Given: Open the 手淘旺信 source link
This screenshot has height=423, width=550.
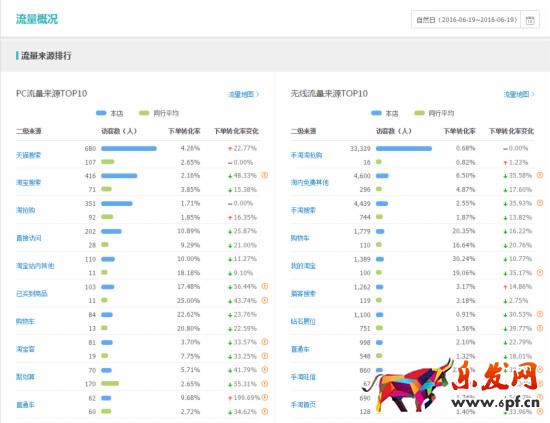Looking at the screenshot, I should click(x=303, y=377).
